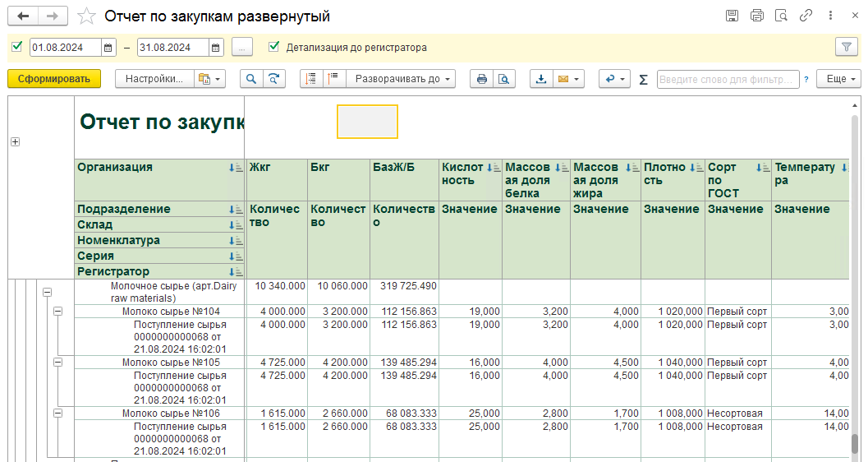Click the start date field 01.08.2024
Image resolution: width=868 pixels, height=462 pixels.
(x=66, y=48)
